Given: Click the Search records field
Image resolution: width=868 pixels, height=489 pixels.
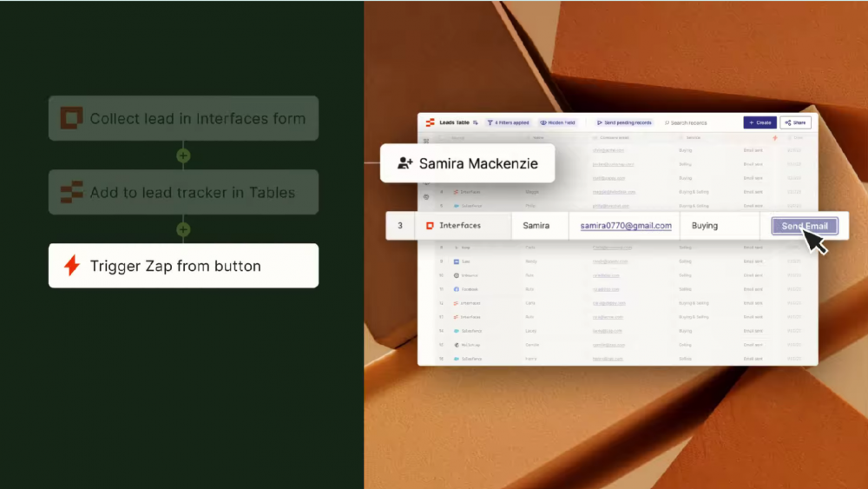Looking at the screenshot, I should (688, 122).
